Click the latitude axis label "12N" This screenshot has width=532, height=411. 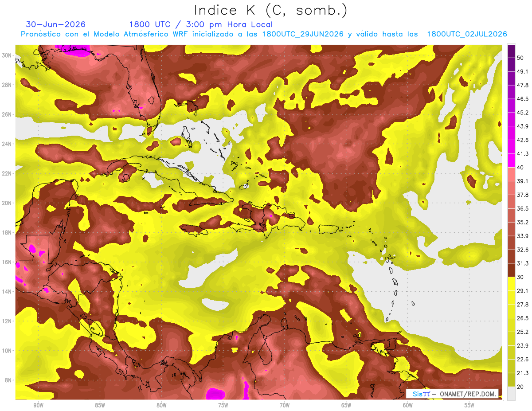pyautogui.click(x=8, y=321)
